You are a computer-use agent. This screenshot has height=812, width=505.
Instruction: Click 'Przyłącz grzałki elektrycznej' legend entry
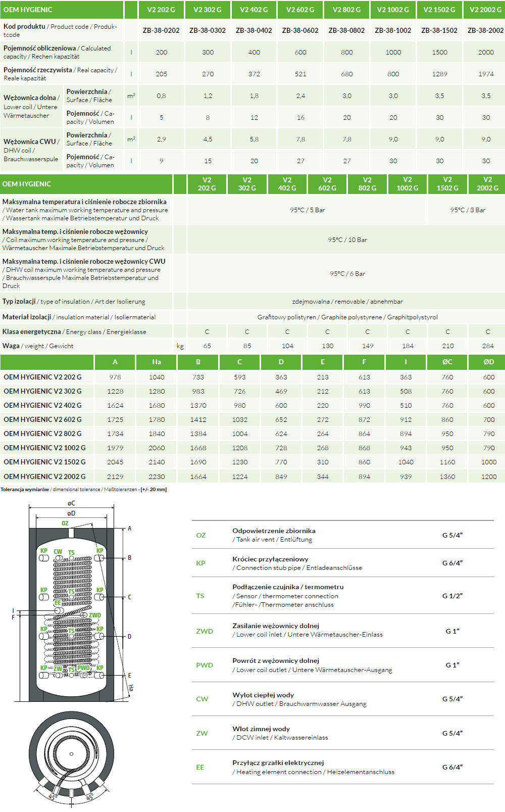click(x=313, y=767)
